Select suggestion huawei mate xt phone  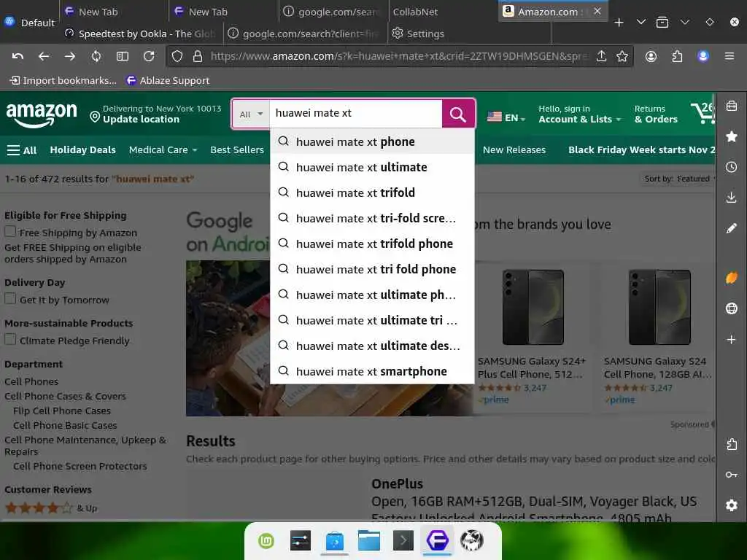point(372,142)
